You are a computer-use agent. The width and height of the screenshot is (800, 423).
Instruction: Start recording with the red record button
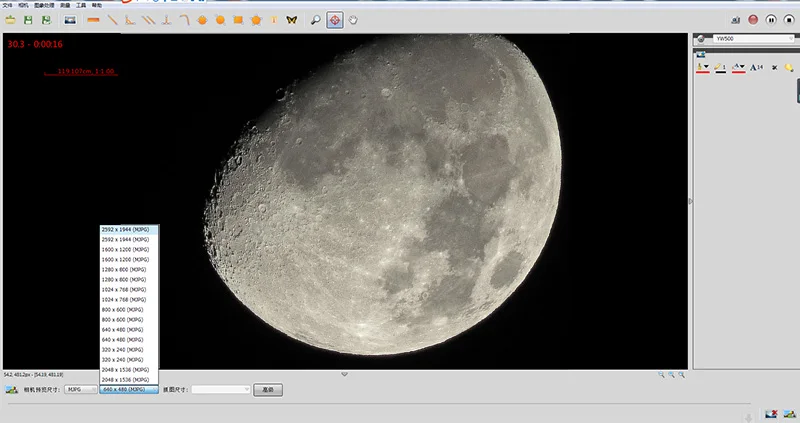point(753,19)
